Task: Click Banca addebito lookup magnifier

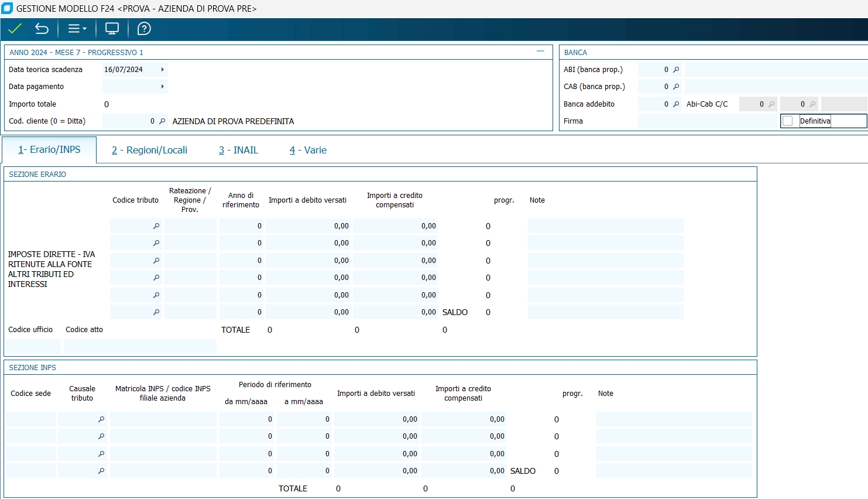Action: (x=676, y=104)
